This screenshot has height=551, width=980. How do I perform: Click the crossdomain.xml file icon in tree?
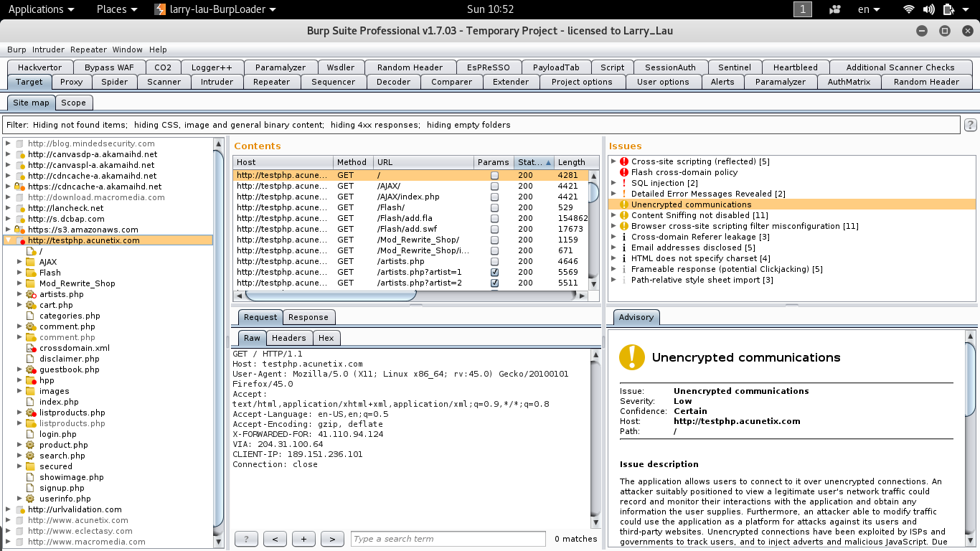pos(31,348)
